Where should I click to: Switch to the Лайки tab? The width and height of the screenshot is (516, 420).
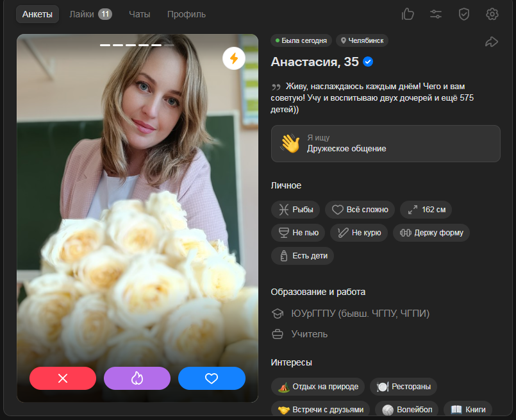pyautogui.click(x=90, y=14)
